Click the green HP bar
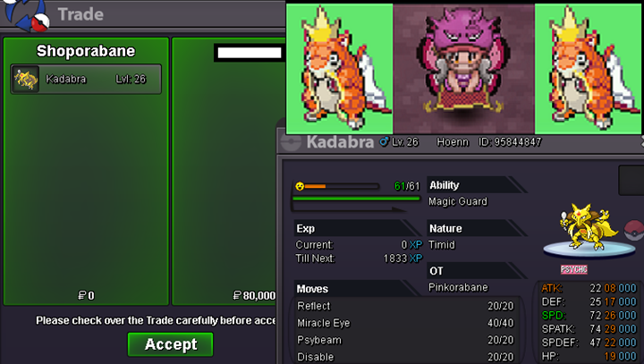Screen dimensions: 644x364 [x=356, y=199]
